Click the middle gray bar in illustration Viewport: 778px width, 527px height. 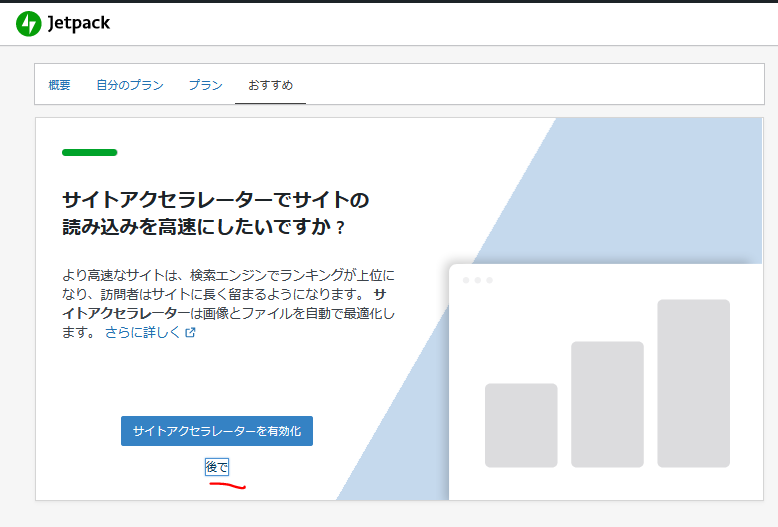[x=607, y=404]
